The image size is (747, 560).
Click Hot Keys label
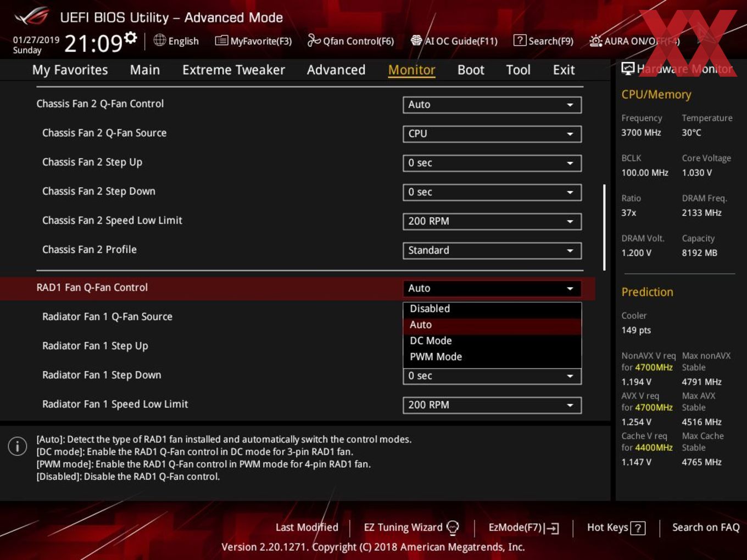pyautogui.click(x=607, y=527)
